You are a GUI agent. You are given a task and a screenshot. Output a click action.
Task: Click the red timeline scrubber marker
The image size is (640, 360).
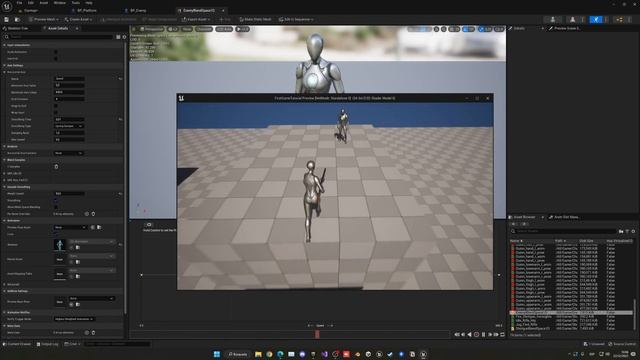317,334
